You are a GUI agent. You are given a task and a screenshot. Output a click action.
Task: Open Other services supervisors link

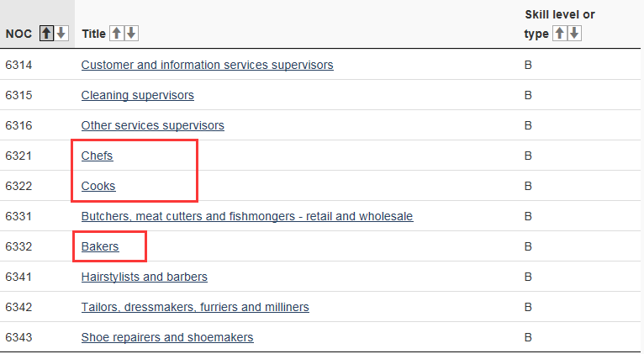(x=153, y=125)
